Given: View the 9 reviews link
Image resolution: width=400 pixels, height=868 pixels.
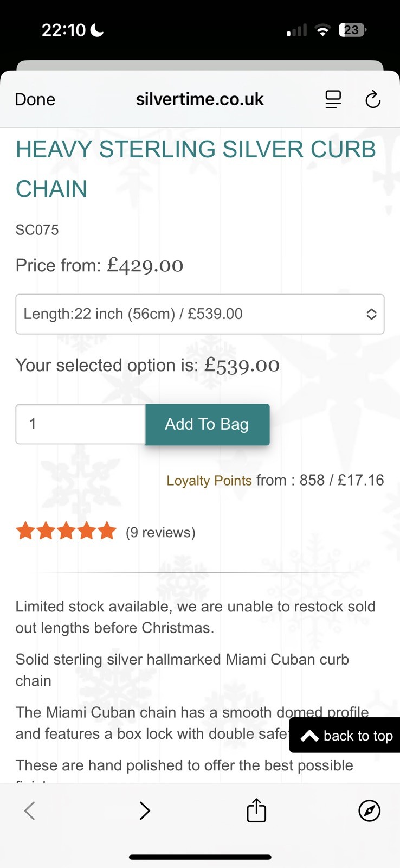Looking at the screenshot, I should pyautogui.click(x=160, y=532).
